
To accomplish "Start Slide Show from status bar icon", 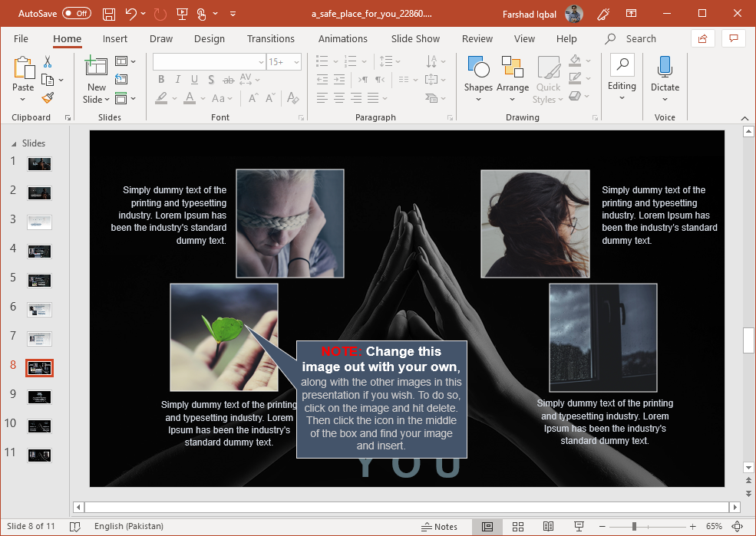I will coord(579,527).
